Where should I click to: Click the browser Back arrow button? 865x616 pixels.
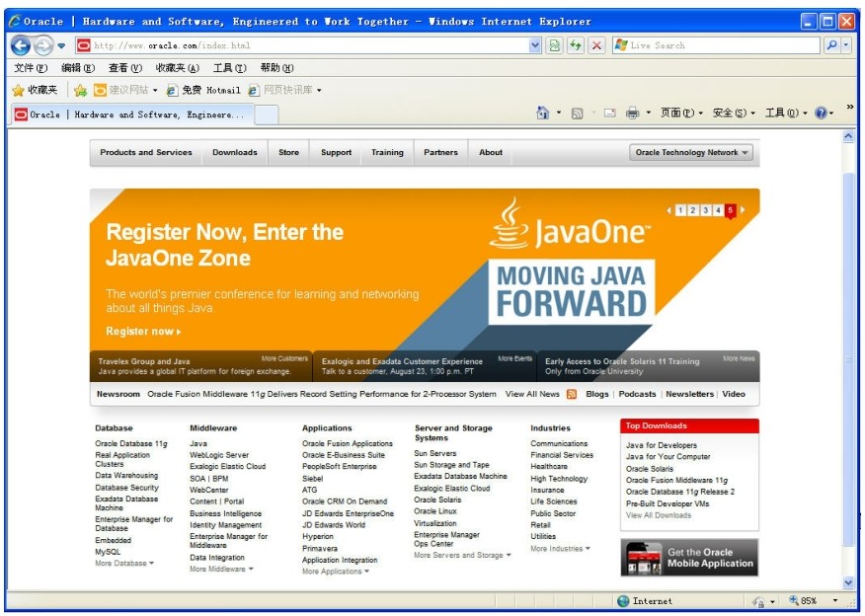[x=21, y=45]
